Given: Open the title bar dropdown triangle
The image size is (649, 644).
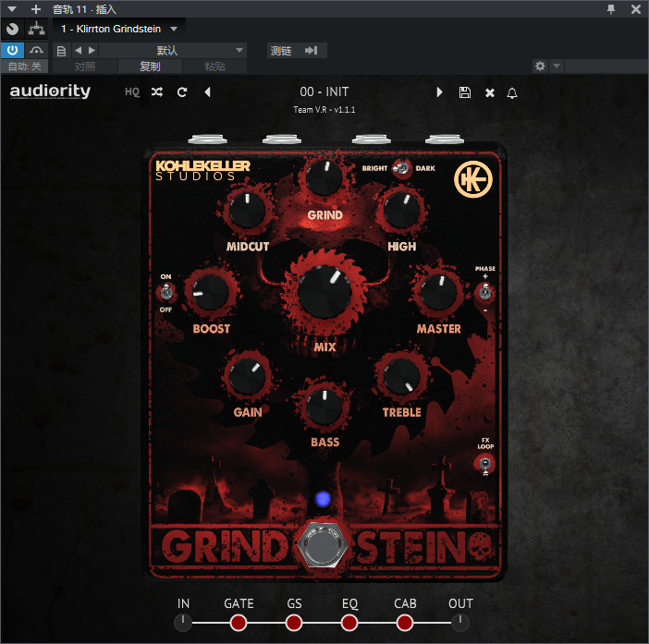Looking at the screenshot, I should tap(12, 9).
